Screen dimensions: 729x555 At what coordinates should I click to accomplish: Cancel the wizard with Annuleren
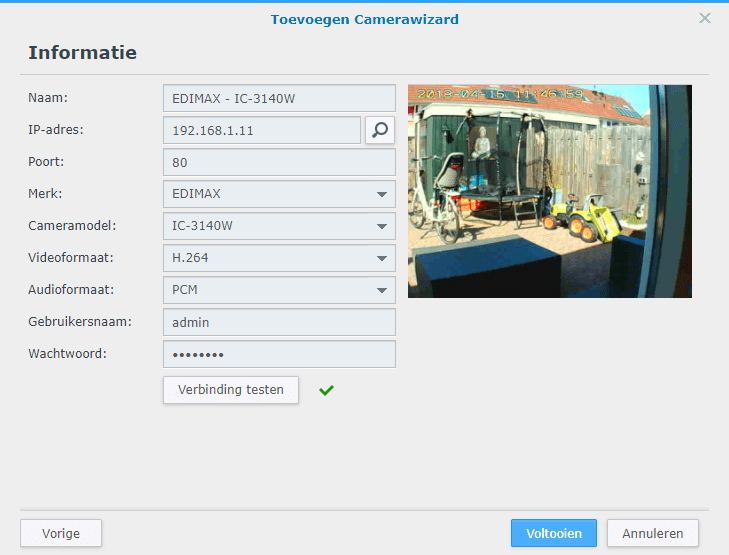(x=653, y=533)
